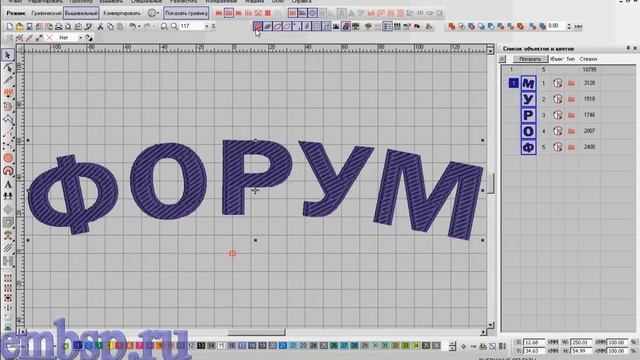
Task: Open the zoom level 117 dropdown
Action: pyautogui.click(x=207, y=27)
